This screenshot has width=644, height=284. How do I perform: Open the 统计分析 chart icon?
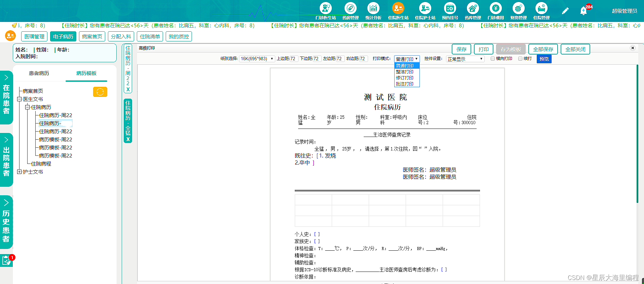click(x=373, y=8)
